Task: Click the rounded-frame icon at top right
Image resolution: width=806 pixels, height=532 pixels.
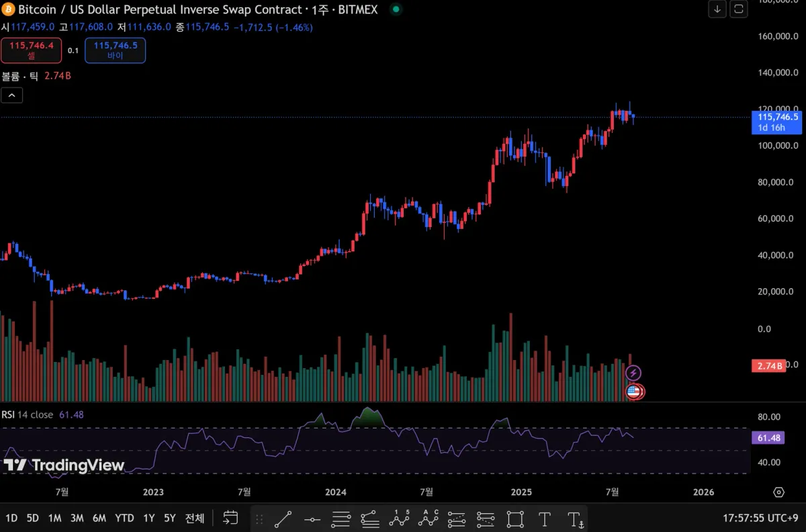Action: point(739,9)
